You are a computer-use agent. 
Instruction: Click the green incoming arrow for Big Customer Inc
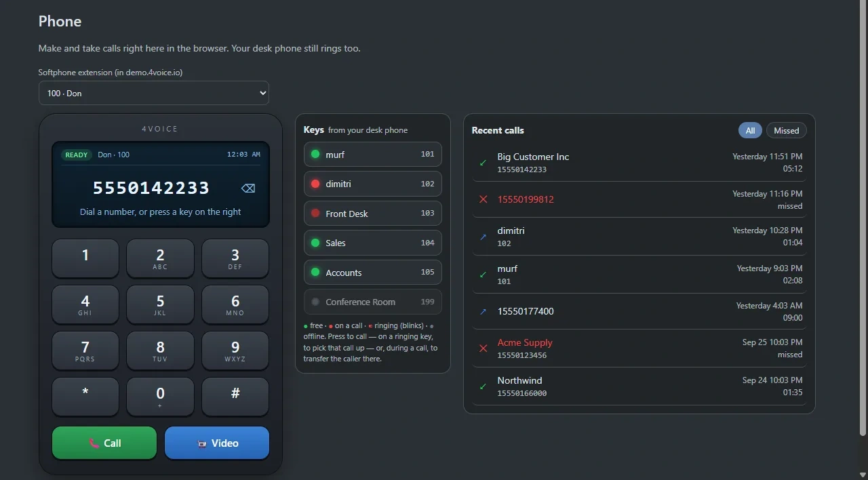pyautogui.click(x=483, y=163)
